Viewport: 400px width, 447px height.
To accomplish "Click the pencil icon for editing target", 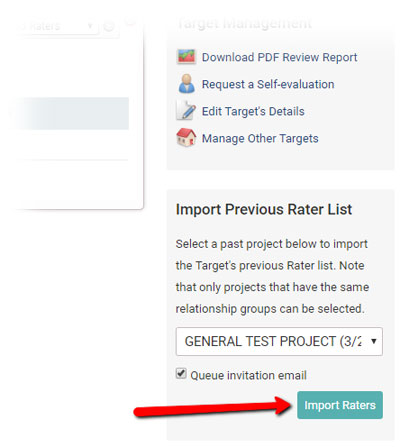I will pyautogui.click(x=186, y=110).
